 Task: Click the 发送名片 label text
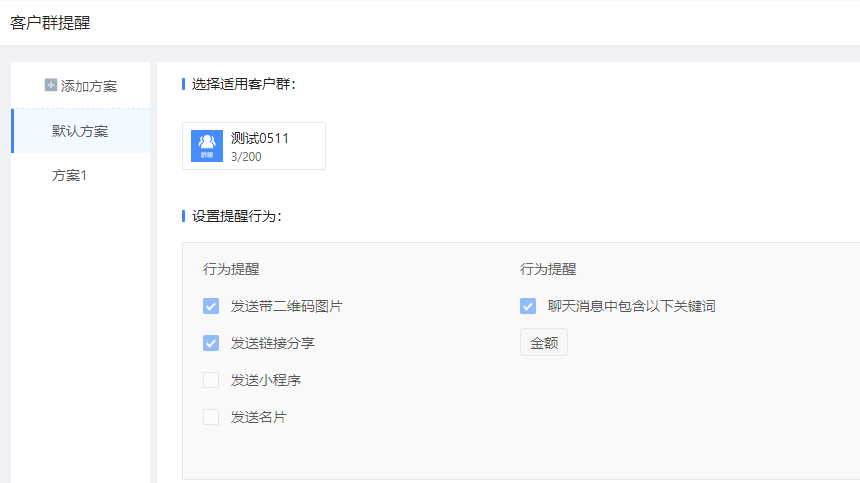[258, 417]
